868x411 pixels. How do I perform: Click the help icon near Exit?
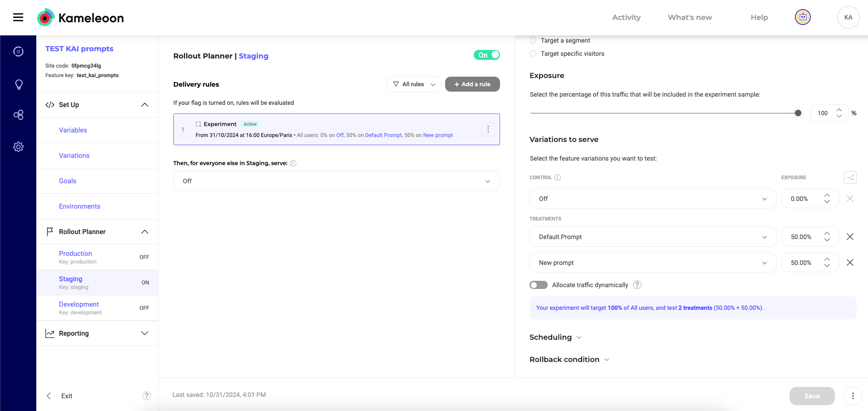[147, 396]
